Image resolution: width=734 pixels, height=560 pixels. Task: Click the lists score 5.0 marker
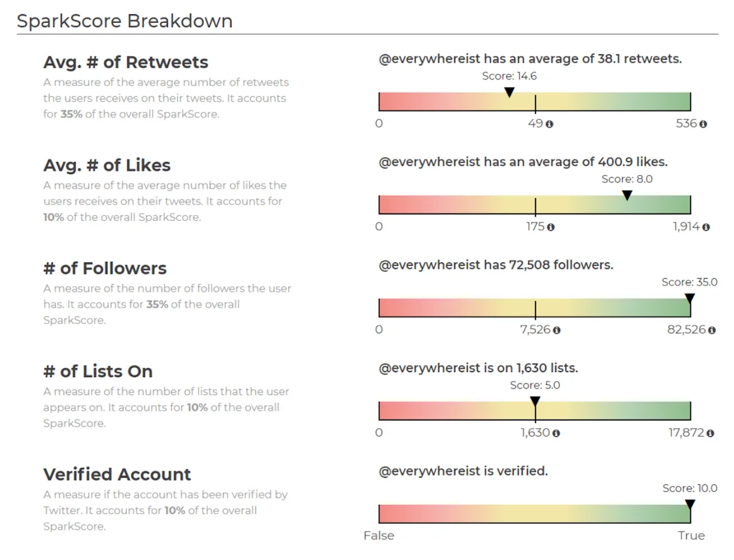(535, 402)
